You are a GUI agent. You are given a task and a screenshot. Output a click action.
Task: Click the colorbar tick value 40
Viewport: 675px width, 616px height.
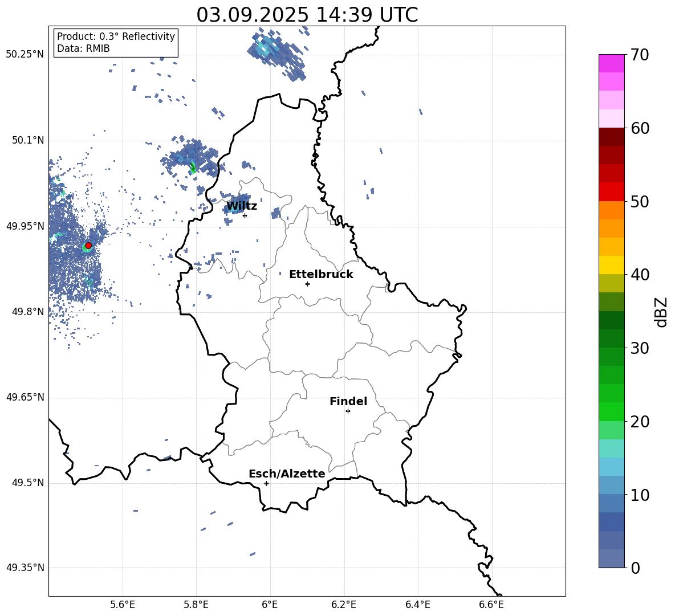point(640,275)
